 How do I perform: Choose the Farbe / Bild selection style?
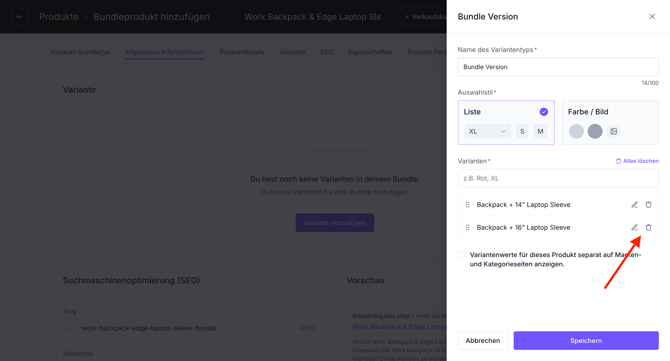(x=610, y=123)
